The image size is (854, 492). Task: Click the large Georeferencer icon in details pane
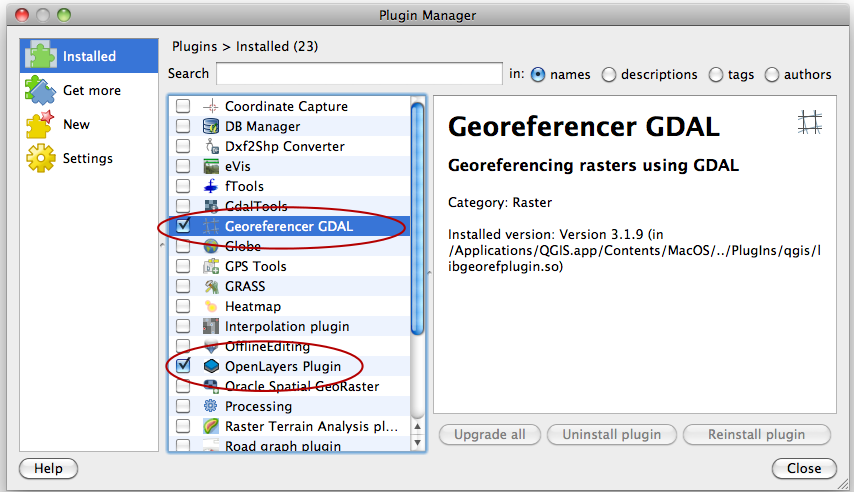click(810, 122)
